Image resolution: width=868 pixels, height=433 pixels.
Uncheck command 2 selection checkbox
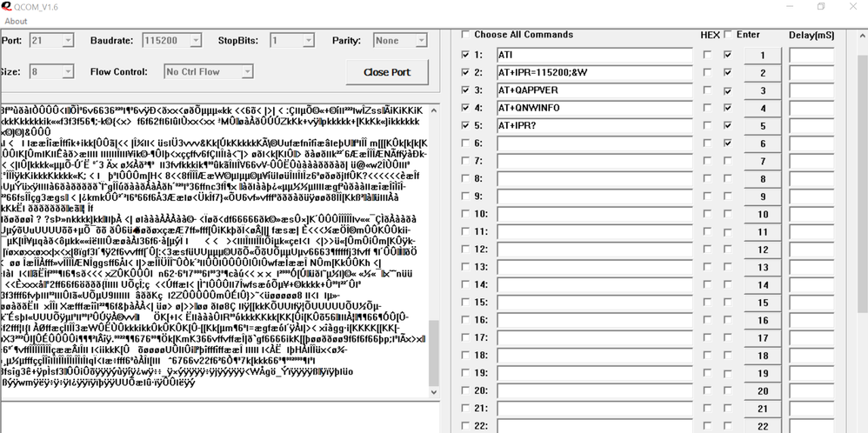coord(465,72)
